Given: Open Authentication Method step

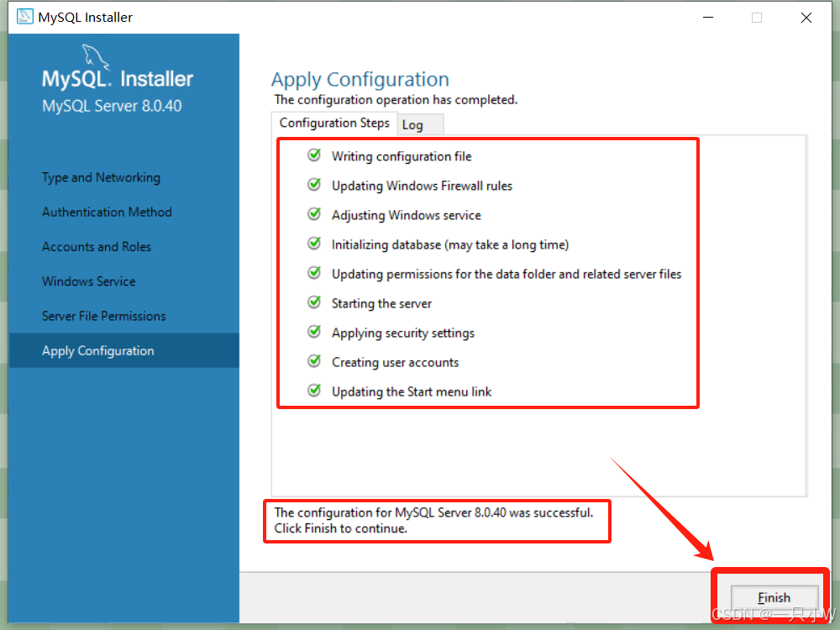Looking at the screenshot, I should point(108,213).
